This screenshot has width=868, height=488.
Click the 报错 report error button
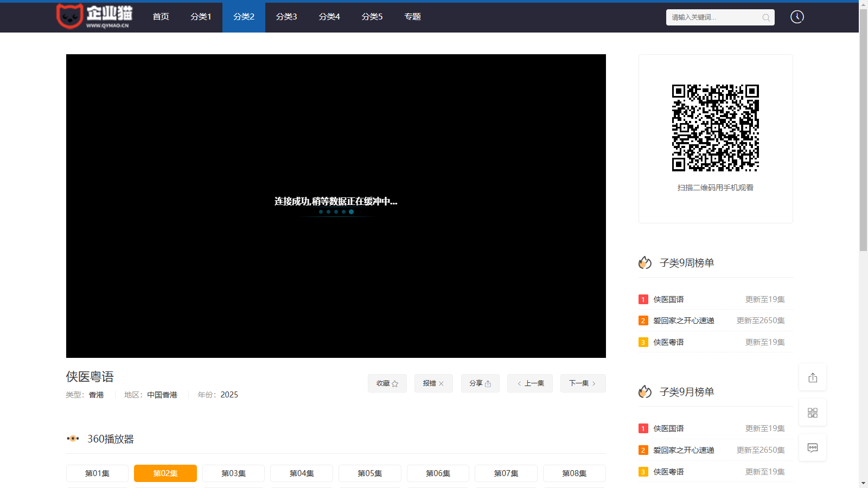pyautogui.click(x=433, y=383)
